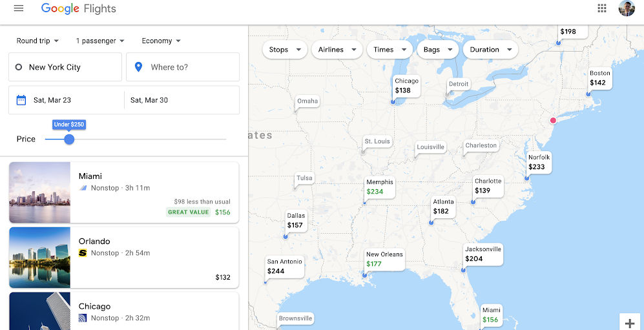Open the Duration filter
The width and height of the screenshot is (644, 330).
[x=490, y=50]
